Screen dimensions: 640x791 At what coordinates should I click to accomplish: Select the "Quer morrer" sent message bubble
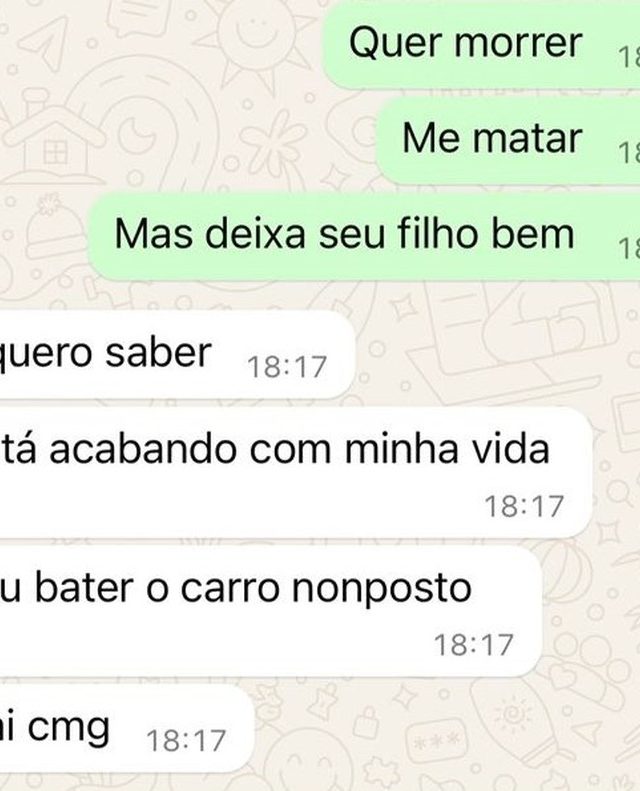click(x=482, y=44)
